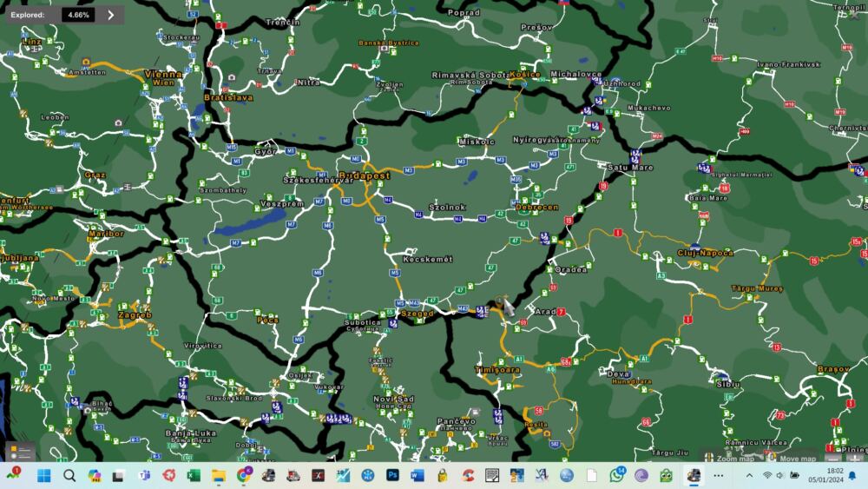Show hidden system tray icons
Image resolution: width=868 pixels, height=489 pixels.
pyautogui.click(x=749, y=475)
